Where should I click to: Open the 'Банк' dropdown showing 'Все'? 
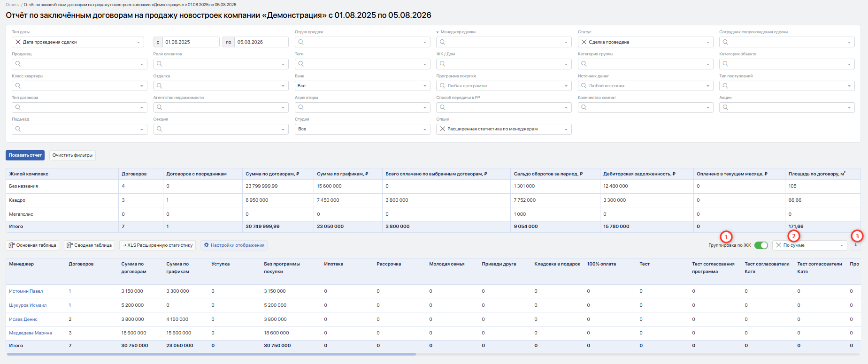pyautogui.click(x=362, y=86)
